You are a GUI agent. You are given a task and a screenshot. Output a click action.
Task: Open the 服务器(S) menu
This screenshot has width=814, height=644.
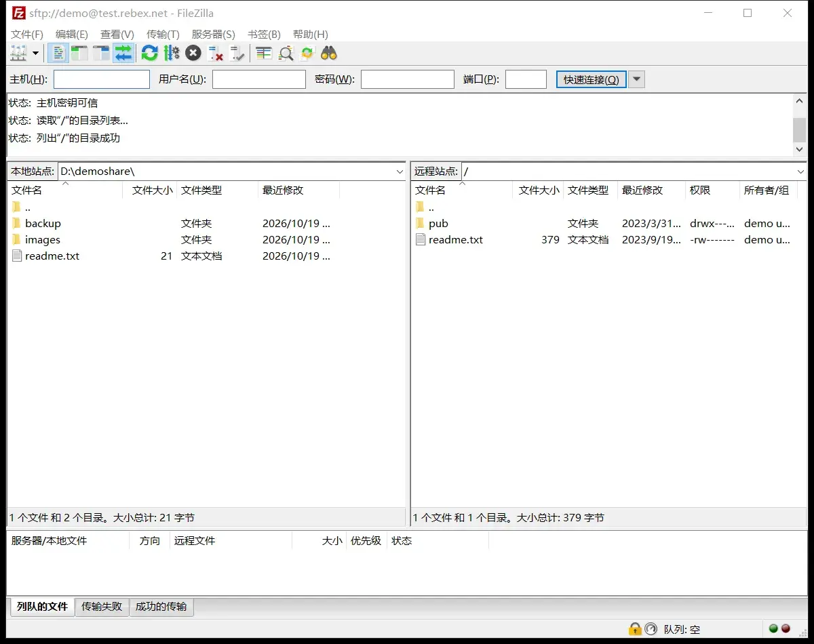click(214, 34)
